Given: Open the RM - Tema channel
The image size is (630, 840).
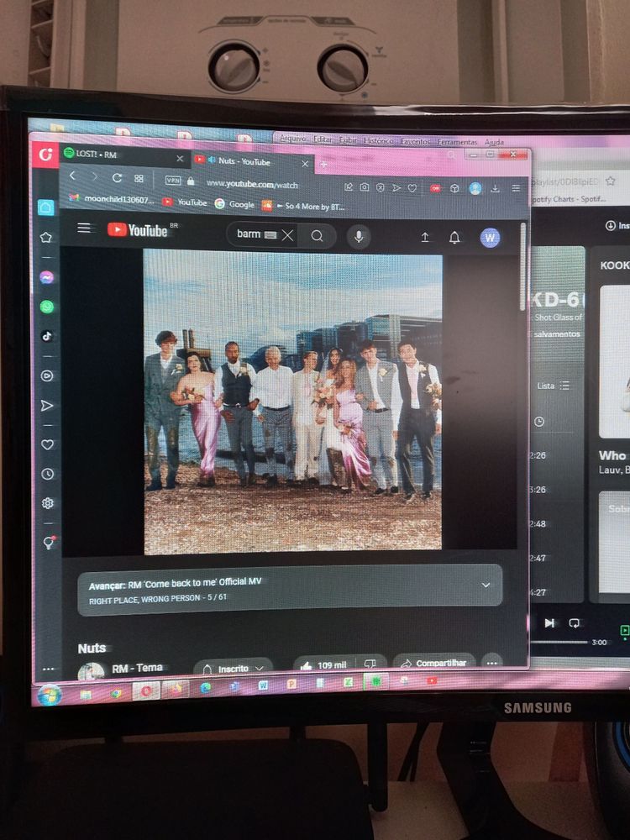Looking at the screenshot, I should pyautogui.click(x=137, y=668).
